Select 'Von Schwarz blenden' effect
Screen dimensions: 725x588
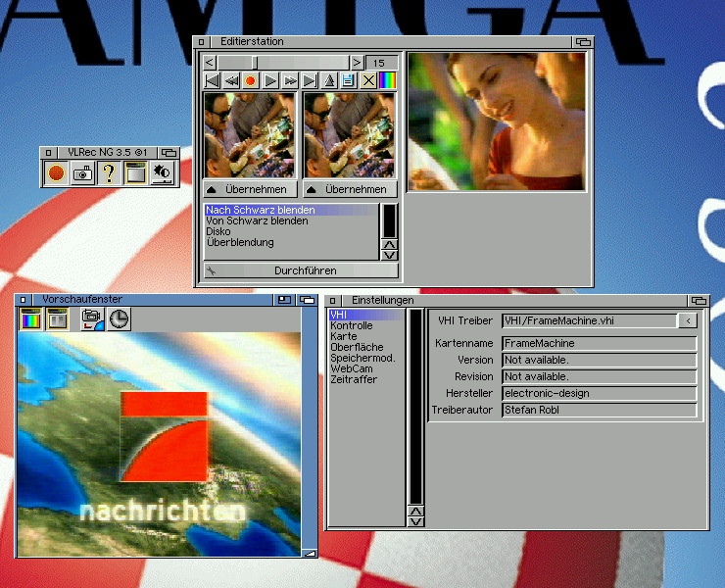291,221
